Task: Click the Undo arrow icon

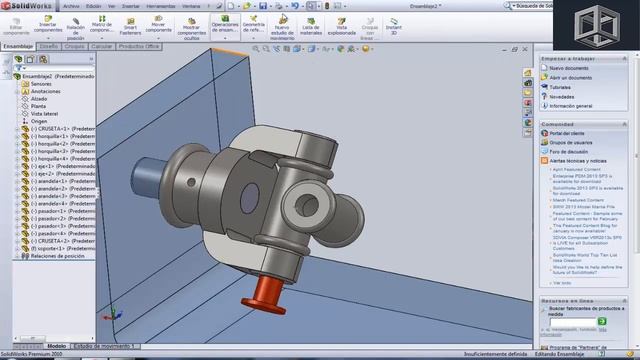Action: pos(295,6)
